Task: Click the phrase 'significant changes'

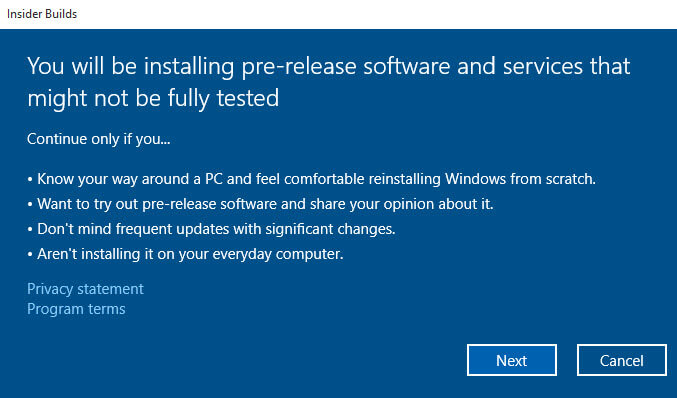Action: 330,229
